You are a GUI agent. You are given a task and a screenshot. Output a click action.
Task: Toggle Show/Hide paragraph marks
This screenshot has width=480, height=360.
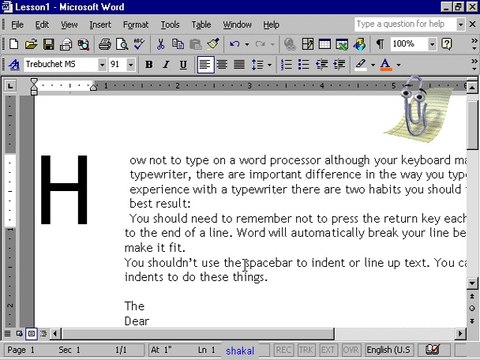point(380,44)
